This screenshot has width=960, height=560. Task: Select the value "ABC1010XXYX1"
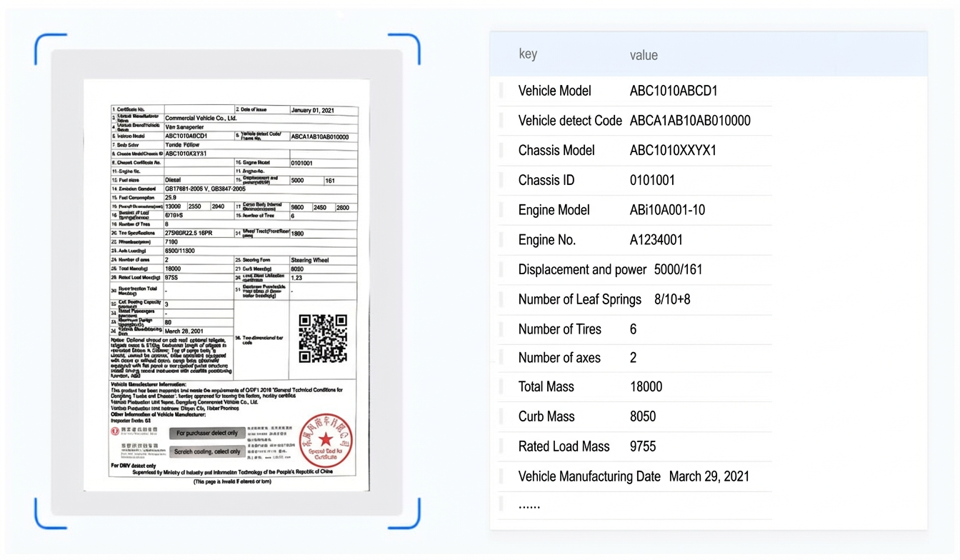click(673, 151)
